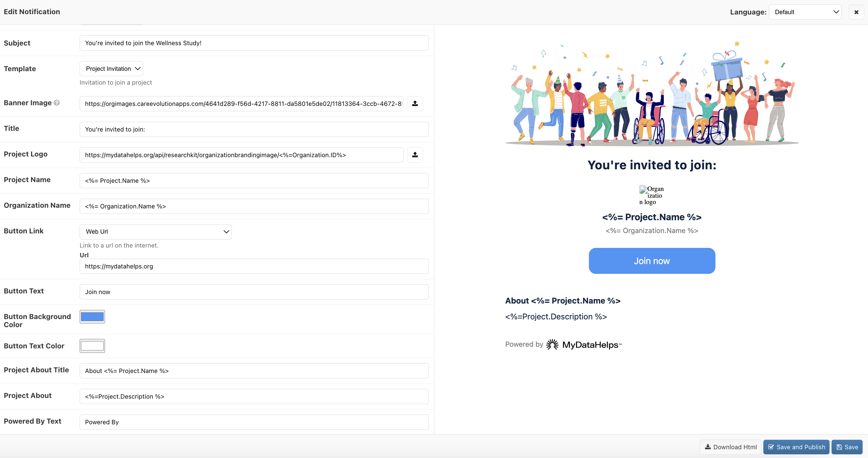The height and width of the screenshot is (458, 868).
Task: Click the Save and Publish button
Action: [796, 447]
